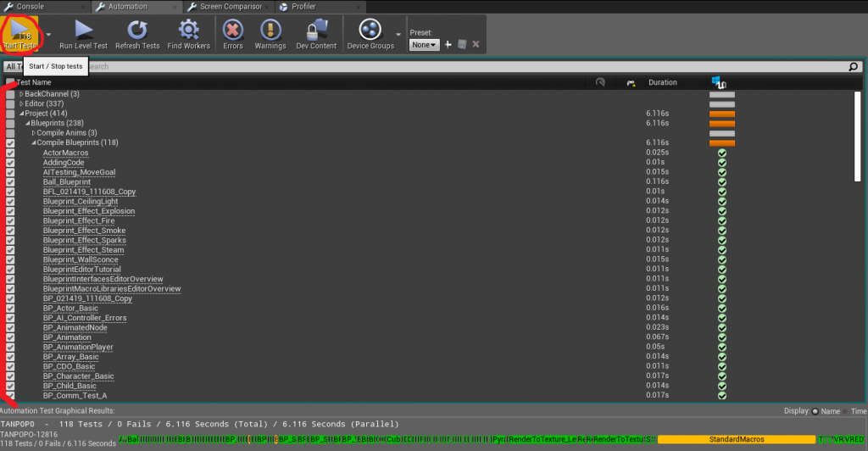Expand the Compile Anims (3) node
The width and height of the screenshot is (868, 451).
pyautogui.click(x=34, y=133)
